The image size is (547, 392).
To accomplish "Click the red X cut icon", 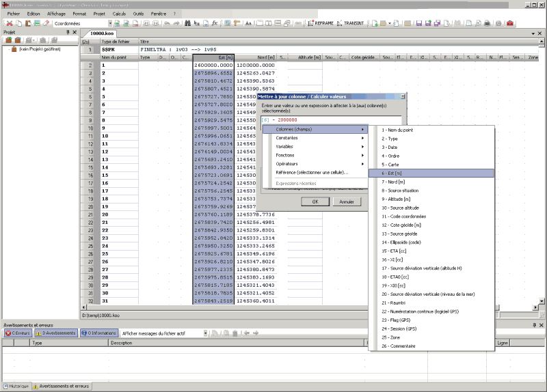I will [x=10, y=23].
